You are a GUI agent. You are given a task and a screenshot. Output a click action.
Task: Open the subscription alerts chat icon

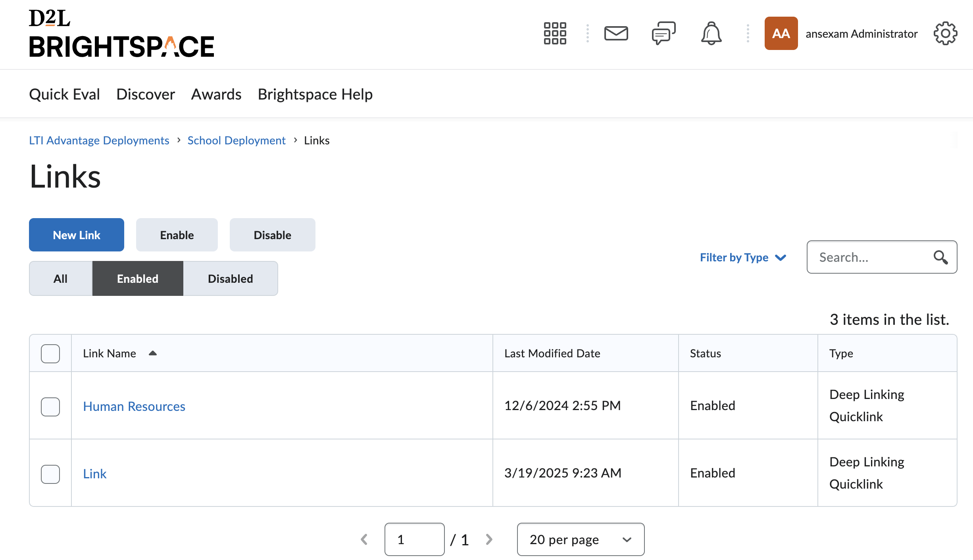[663, 33]
